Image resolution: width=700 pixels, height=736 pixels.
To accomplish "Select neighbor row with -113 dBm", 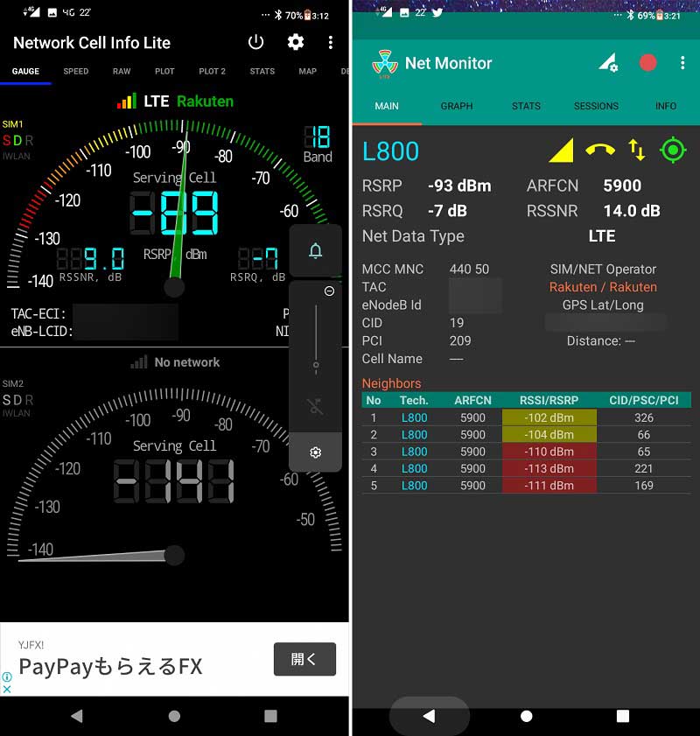I will click(x=526, y=468).
